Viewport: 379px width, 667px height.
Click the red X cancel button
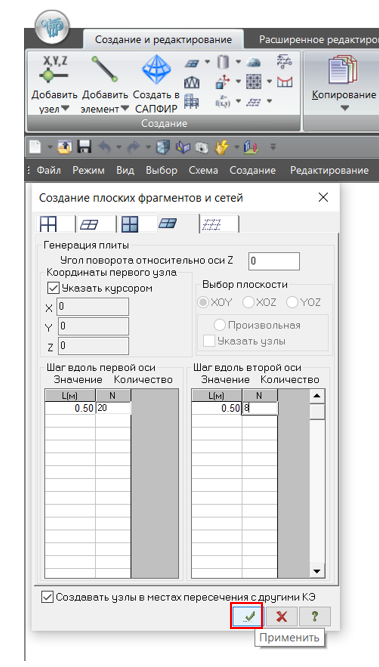click(x=281, y=616)
